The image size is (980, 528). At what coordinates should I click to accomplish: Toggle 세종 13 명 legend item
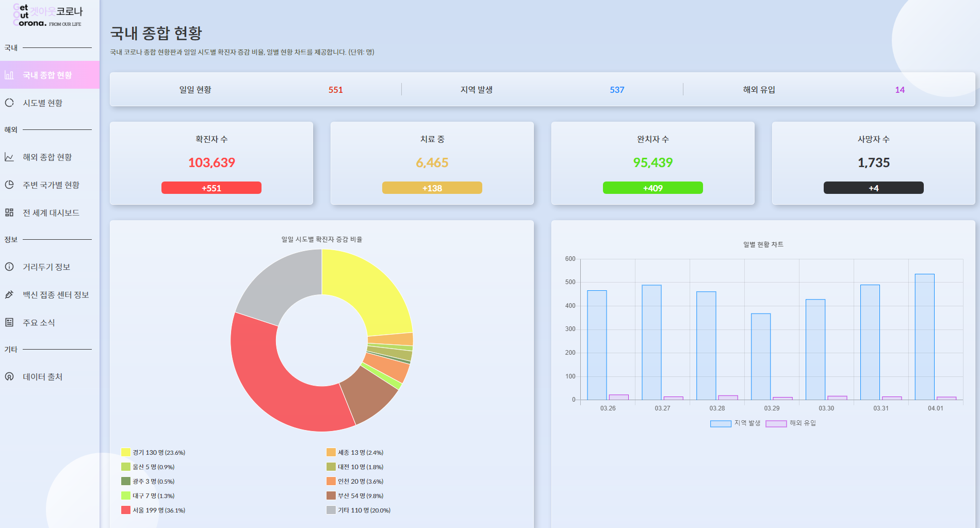(355, 452)
